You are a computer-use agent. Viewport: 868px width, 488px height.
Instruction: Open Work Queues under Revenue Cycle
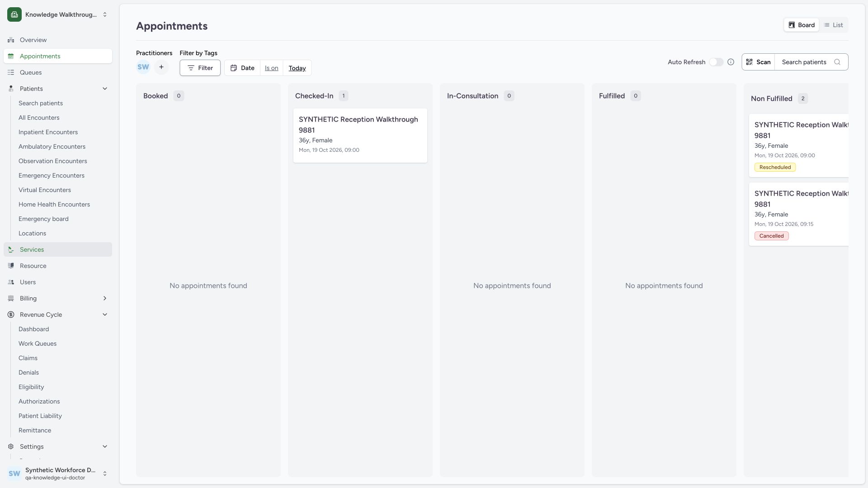pos(38,343)
